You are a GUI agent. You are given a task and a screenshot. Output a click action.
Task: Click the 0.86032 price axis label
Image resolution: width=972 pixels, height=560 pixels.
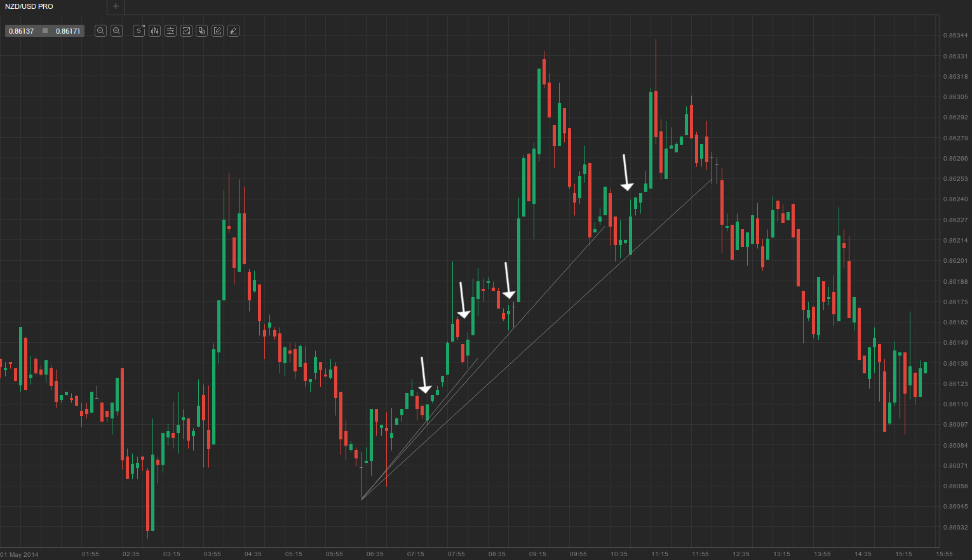[x=955, y=528]
